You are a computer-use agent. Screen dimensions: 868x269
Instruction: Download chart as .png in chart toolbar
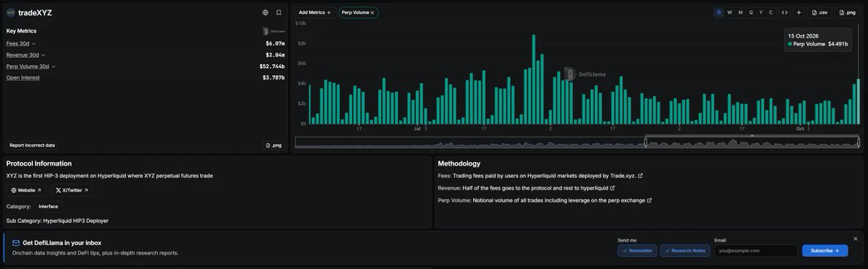pos(847,12)
